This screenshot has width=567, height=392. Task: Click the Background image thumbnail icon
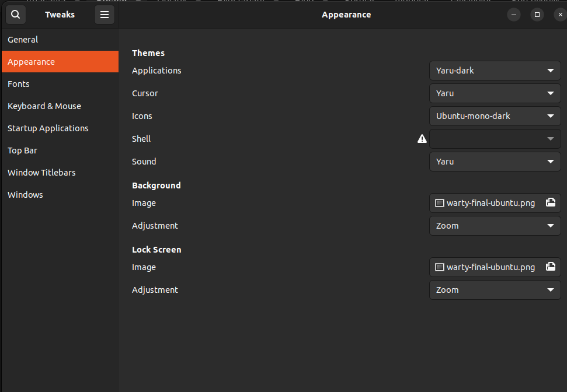click(440, 203)
